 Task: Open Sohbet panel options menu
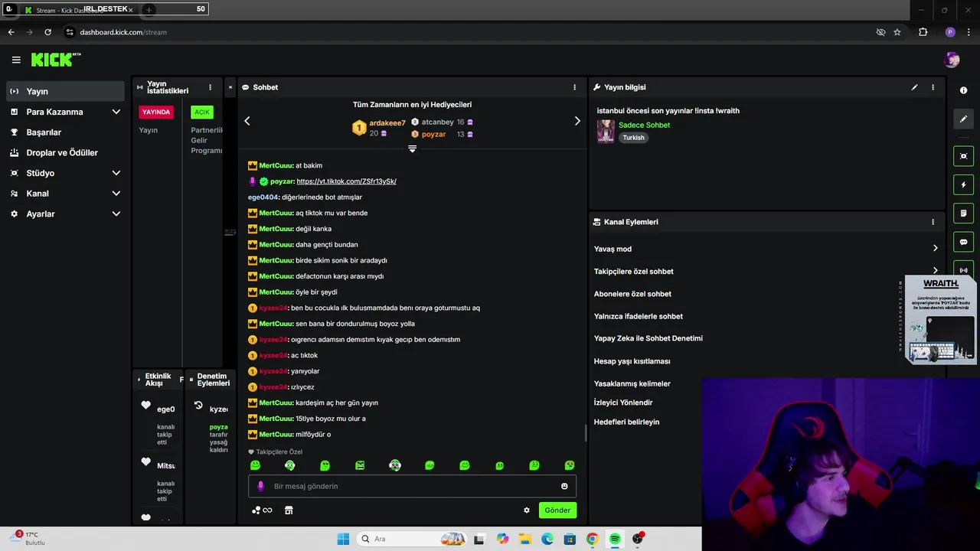[574, 87]
